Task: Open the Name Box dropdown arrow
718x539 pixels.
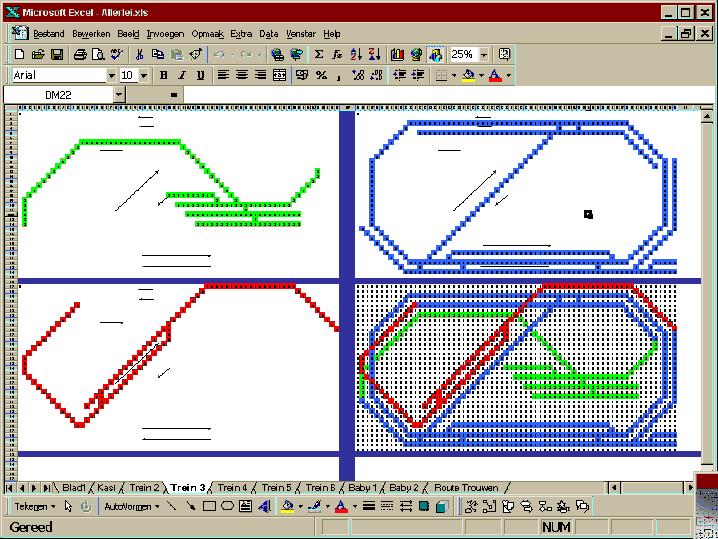Action: click(119, 95)
